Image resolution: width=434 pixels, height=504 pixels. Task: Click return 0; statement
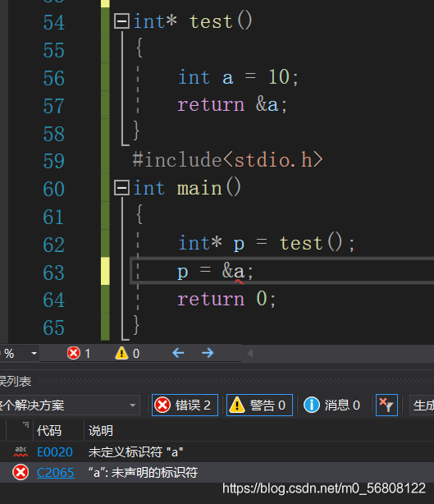226,299
